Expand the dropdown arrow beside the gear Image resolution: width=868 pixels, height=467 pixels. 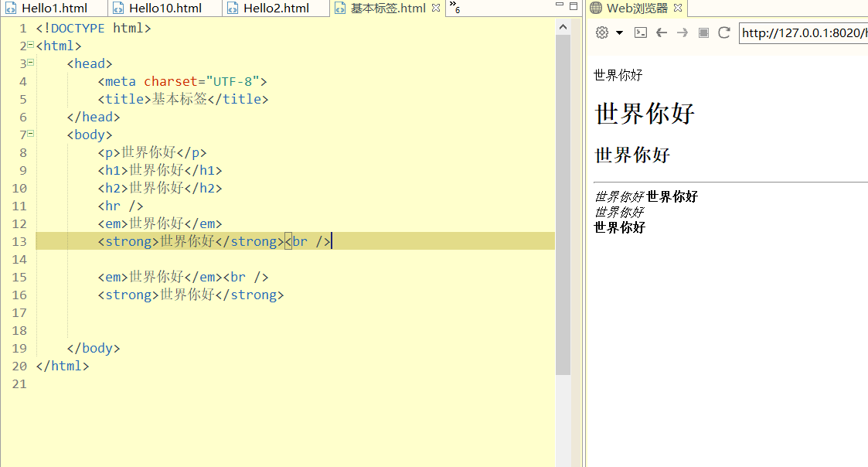pos(619,32)
